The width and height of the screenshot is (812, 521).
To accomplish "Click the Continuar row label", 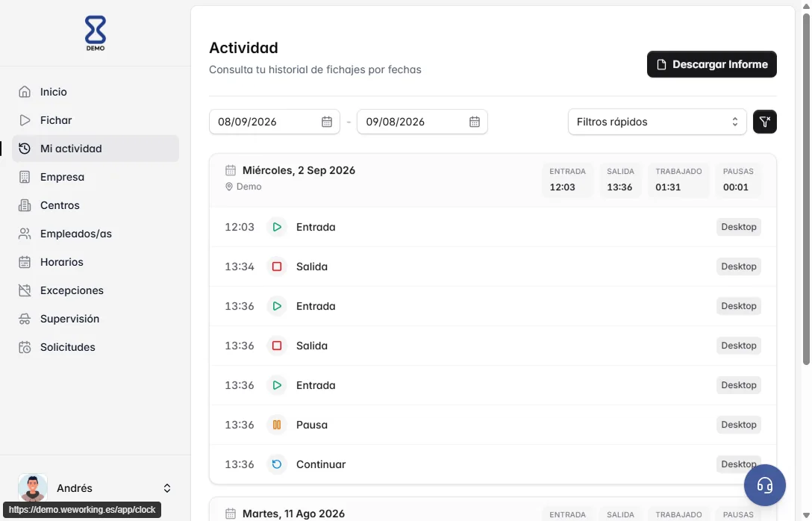I will point(321,464).
